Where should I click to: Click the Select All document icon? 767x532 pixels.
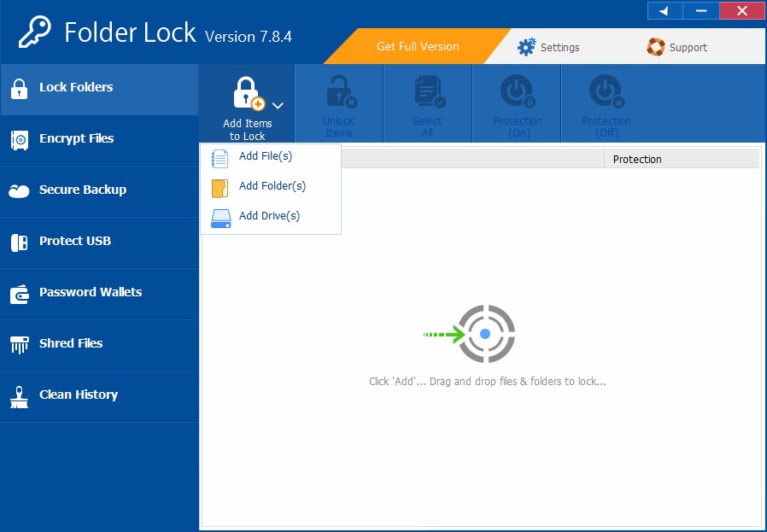tap(430, 91)
